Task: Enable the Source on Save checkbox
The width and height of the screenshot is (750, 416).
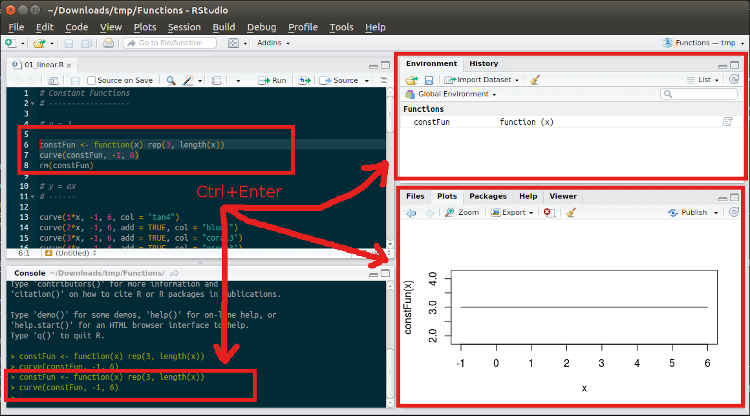Action: click(x=92, y=81)
